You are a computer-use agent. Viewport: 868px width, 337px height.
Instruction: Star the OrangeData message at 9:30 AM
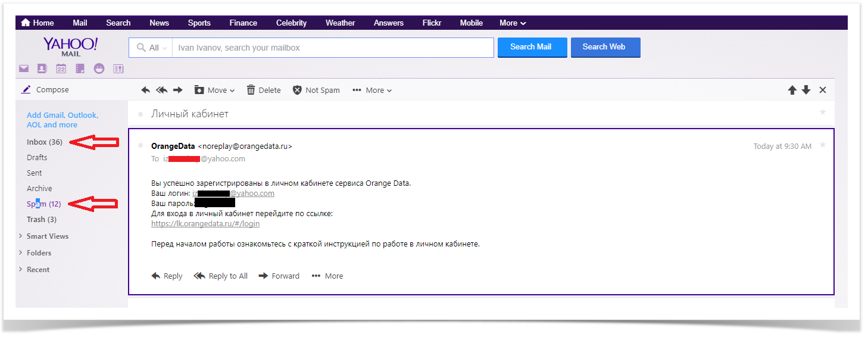click(823, 145)
